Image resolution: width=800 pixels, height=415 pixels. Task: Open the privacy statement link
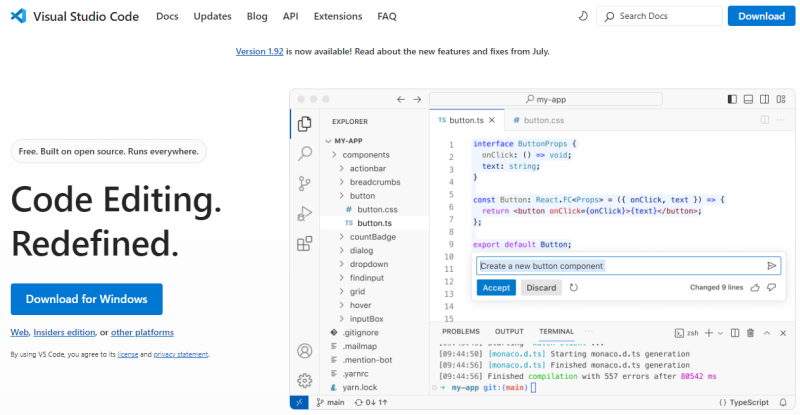(181, 354)
